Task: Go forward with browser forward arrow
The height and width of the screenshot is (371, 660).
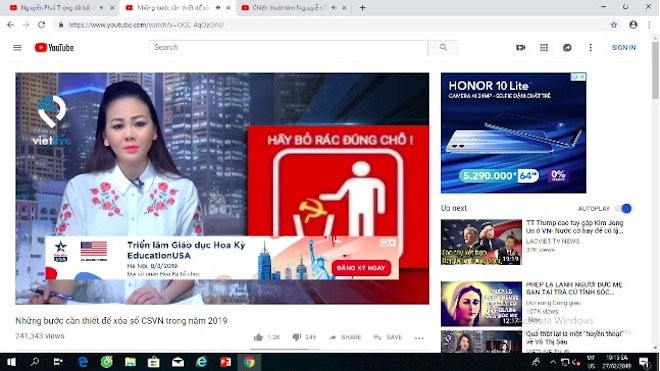Action: pos(26,25)
